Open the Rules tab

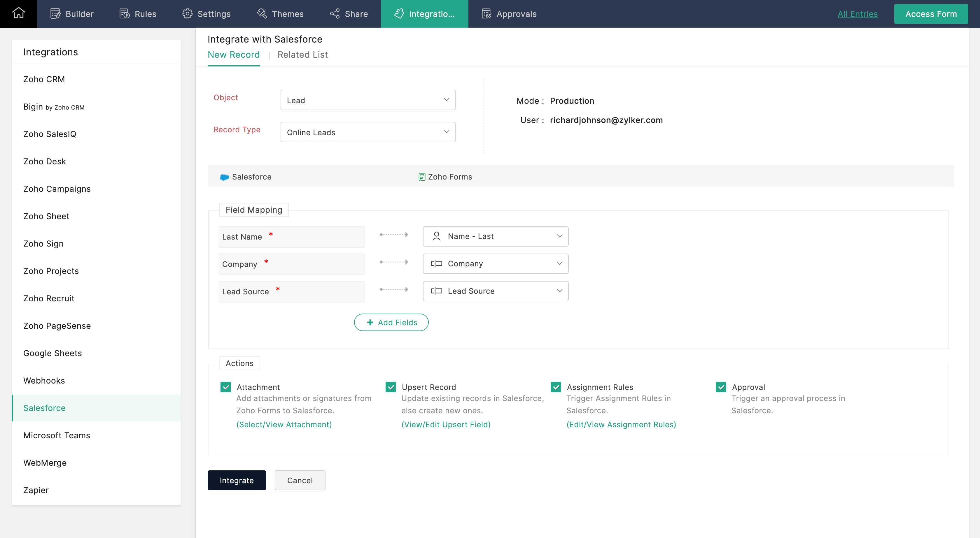coord(138,14)
